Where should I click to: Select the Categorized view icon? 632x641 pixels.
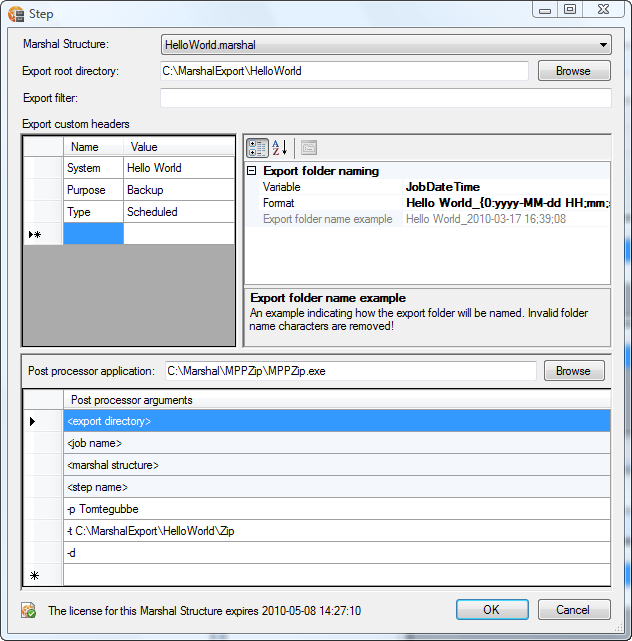click(257, 148)
